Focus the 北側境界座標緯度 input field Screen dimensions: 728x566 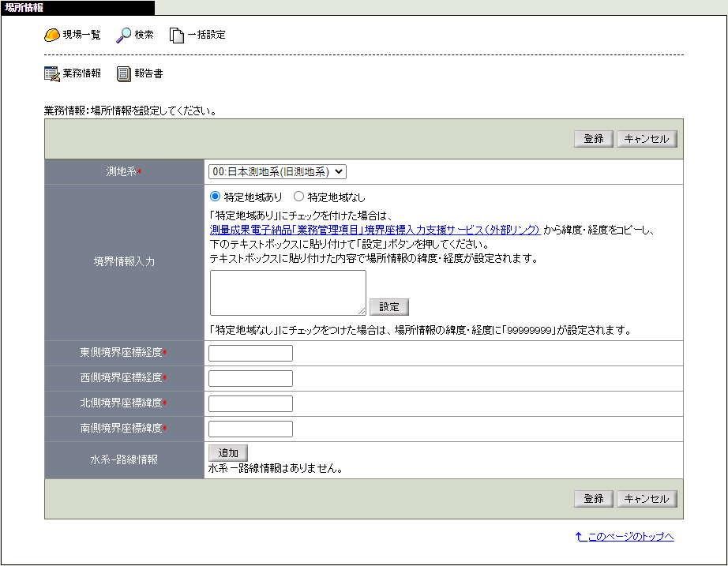(x=251, y=403)
